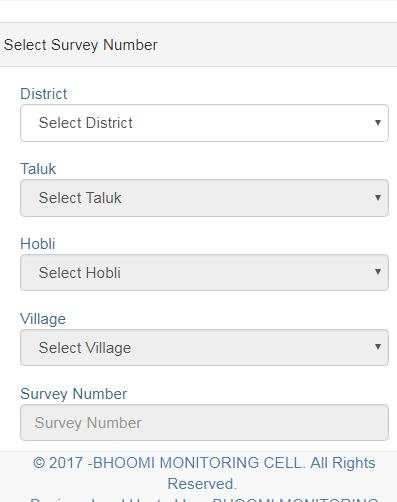Screen dimensions: 397x502
Task: Click the District field label
Action: 44,94
